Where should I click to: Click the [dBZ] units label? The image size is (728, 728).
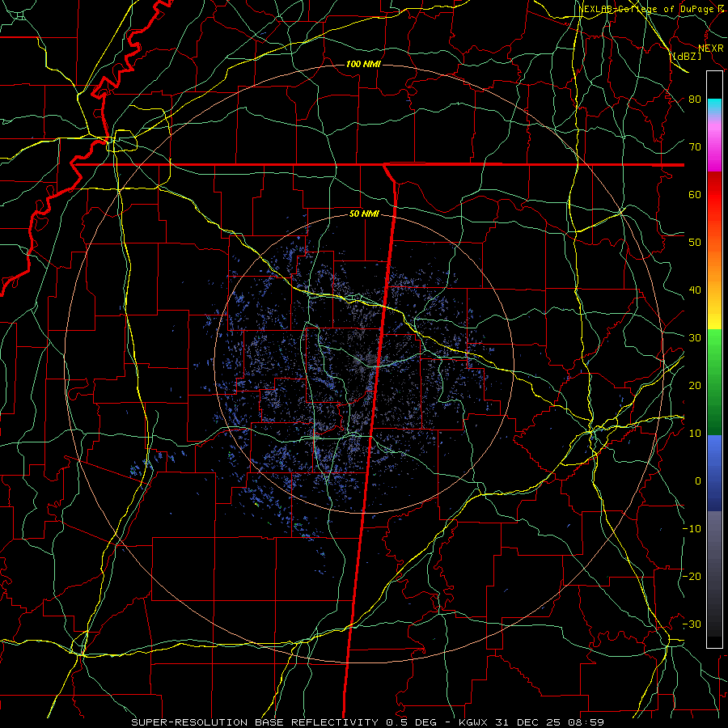(687, 56)
